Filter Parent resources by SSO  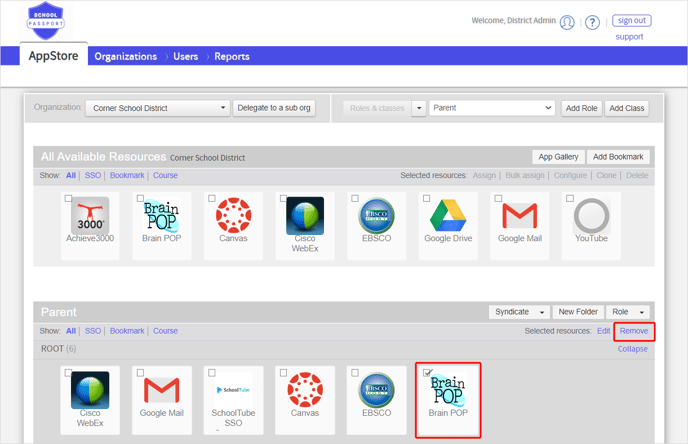[93, 331]
